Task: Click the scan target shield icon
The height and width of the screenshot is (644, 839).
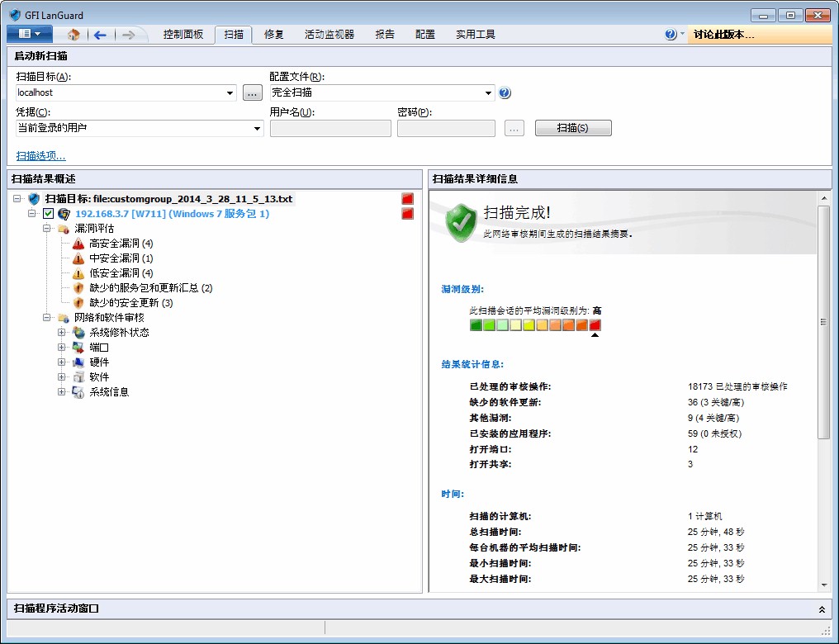Action: tap(34, 199)
